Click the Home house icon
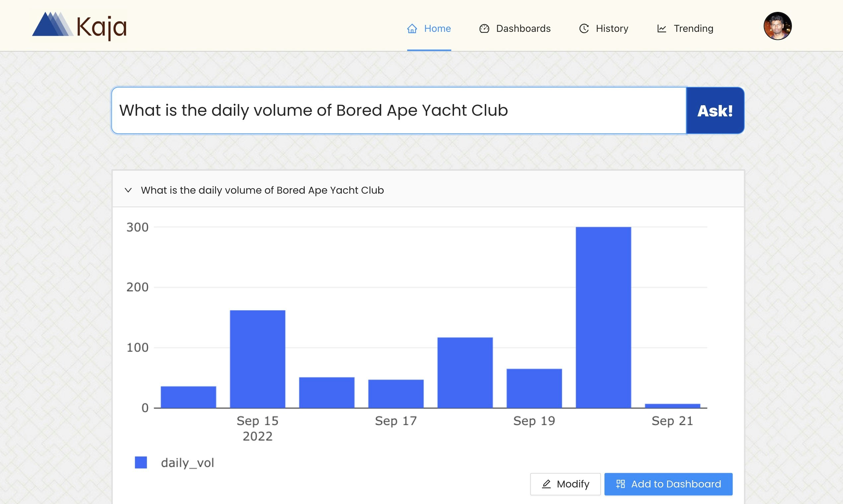The width and height of the screenshot is (843, 504). pyautogui.click(x=412, y=29)
